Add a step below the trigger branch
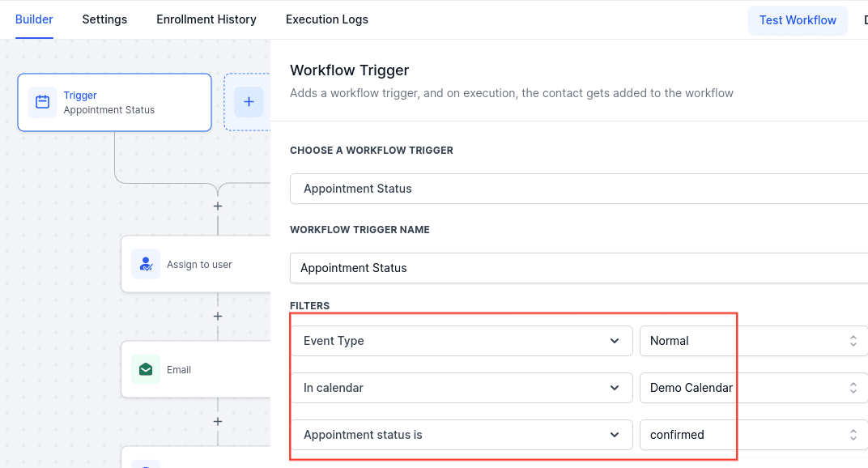This screenshot has height=468, width=868. point(218,206)
